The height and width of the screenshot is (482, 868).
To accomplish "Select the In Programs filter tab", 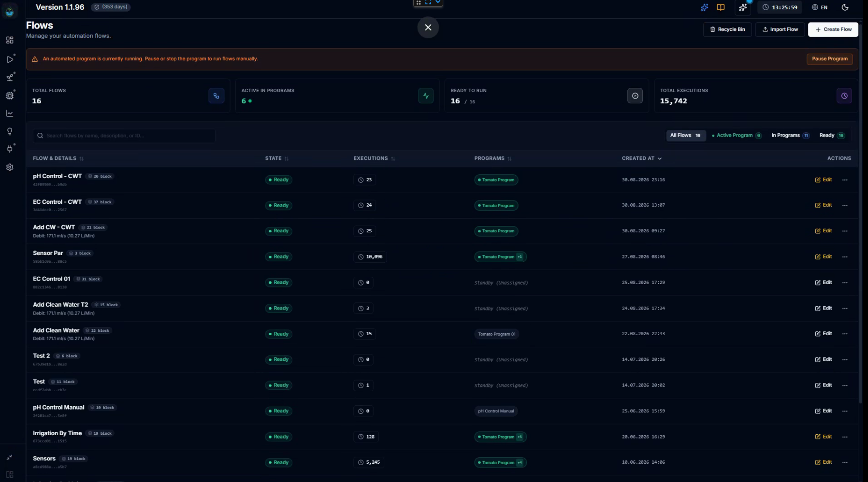I will [x=790, y=136].
